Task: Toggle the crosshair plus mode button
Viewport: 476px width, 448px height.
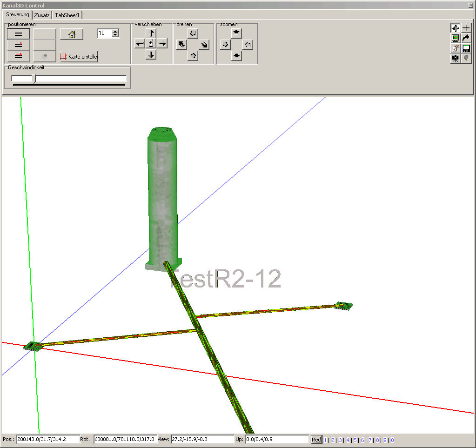Action: [x=466, y=28]
